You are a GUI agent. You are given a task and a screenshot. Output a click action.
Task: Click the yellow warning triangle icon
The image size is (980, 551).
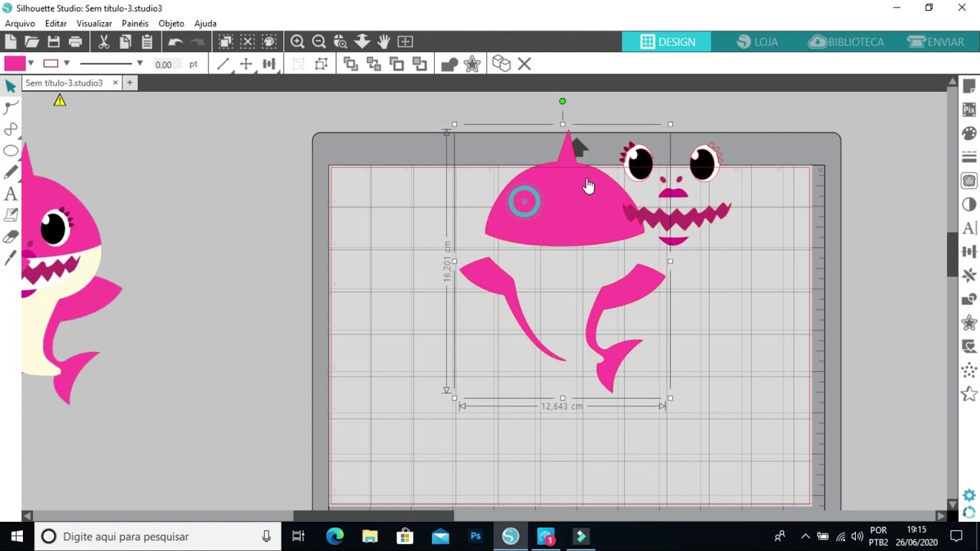[x=60, y=100]
